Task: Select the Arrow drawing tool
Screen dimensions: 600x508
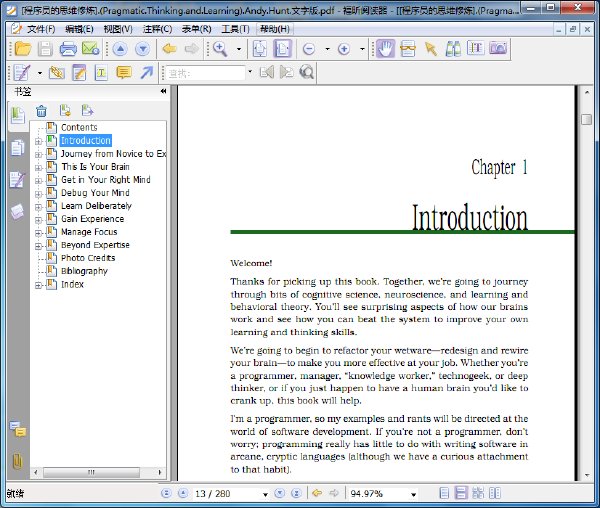Action: [147, 72]
